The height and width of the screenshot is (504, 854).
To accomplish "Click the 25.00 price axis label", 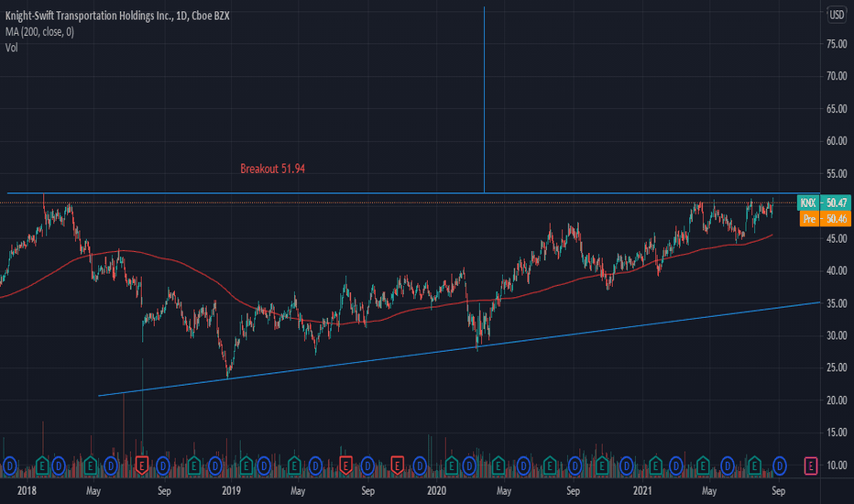I will (x=837, y=367).
